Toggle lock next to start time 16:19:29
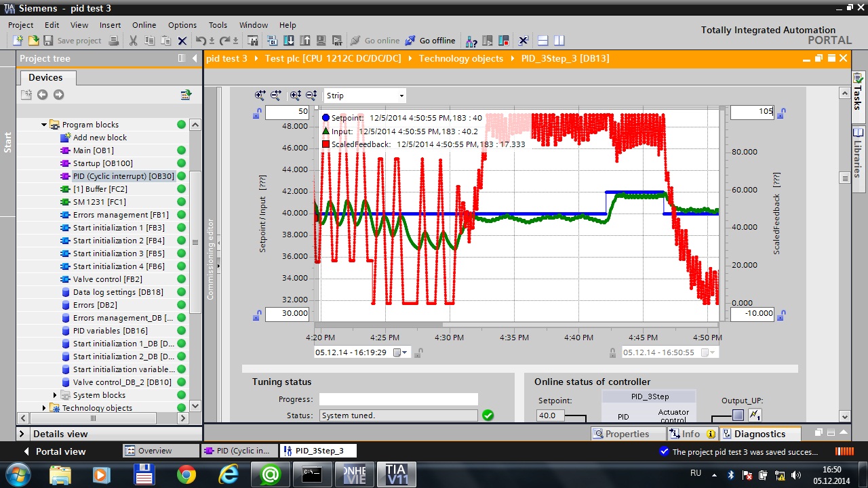Image resolution: width=868 pixels, height=488 pixels. pos(418,352)
